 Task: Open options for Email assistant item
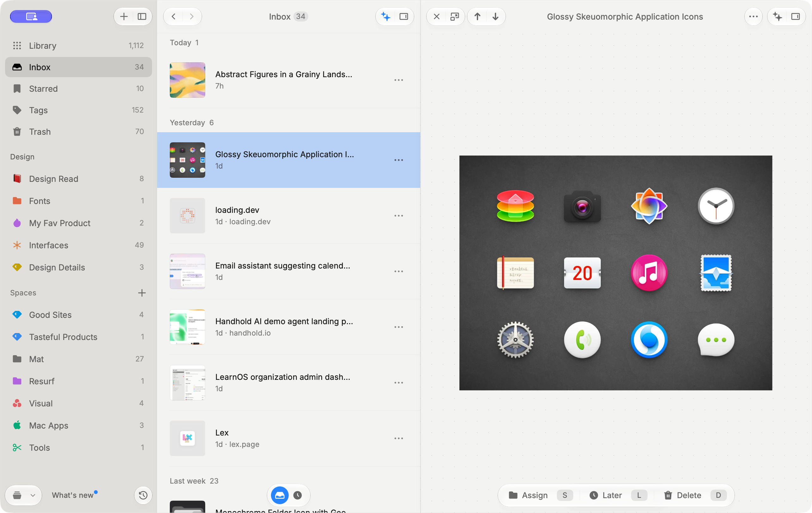point(399,271)
